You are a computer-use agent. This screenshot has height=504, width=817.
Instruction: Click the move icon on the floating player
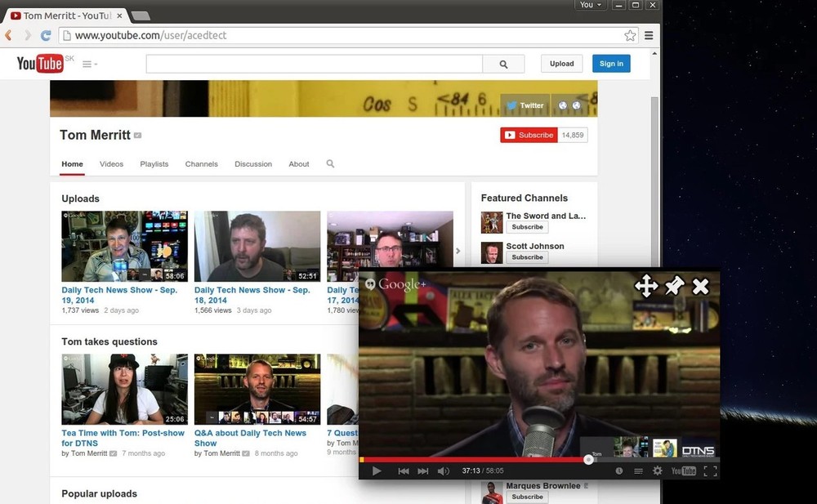pos(645,286)
